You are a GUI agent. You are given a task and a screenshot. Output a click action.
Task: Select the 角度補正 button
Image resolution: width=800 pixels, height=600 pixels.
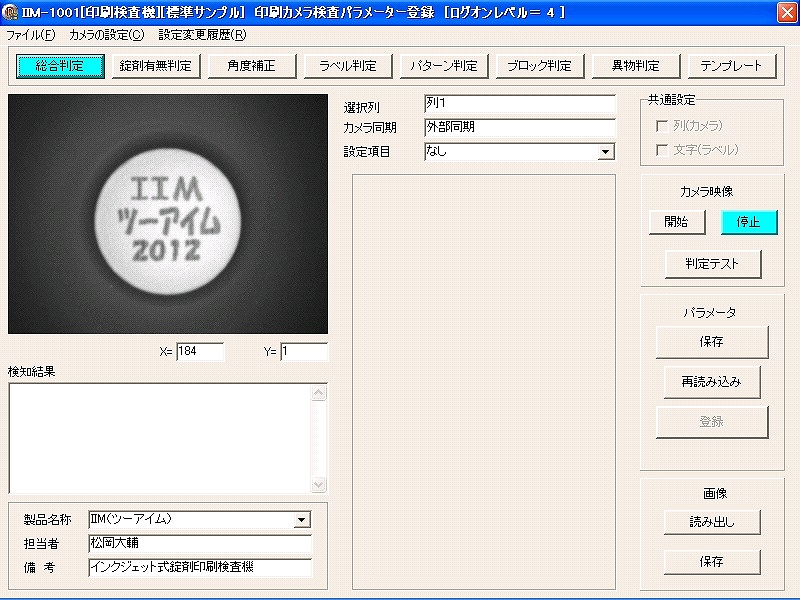[x=251, y=66]
